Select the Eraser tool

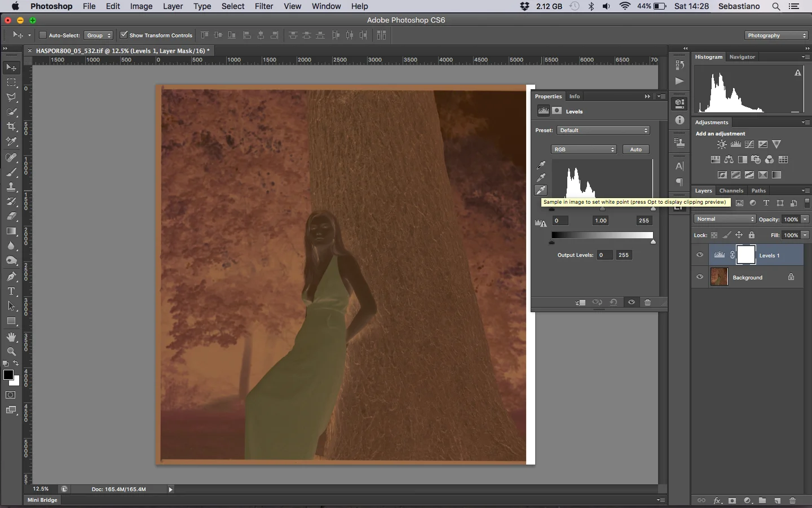(11, 216)
